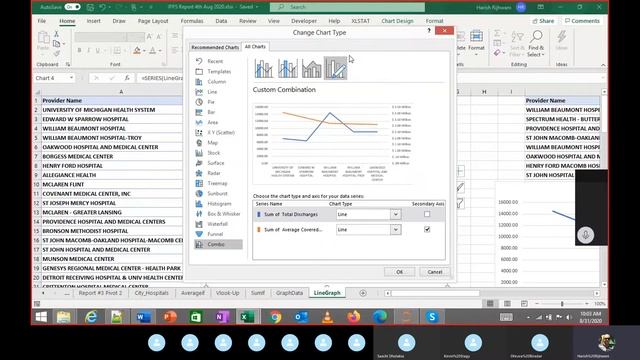Add a new sheet with plus icon
This screenshot has width=640, height=360.
point(362,293)
